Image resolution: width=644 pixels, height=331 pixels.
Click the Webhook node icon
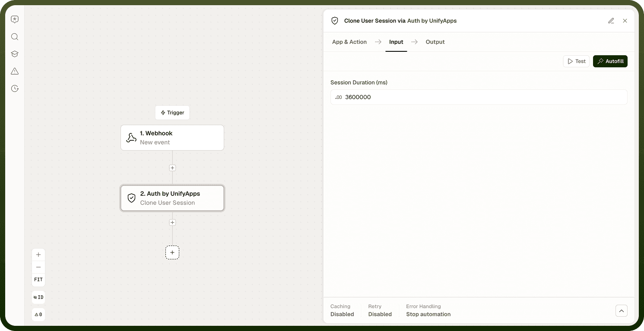pyautogui.click(x=131, y=138)
